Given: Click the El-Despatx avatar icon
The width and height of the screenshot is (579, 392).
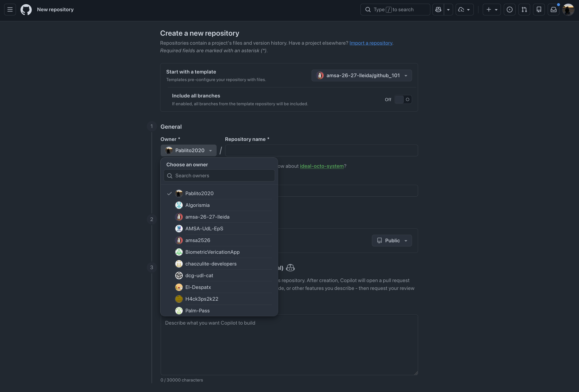Looking at the screenshot, I should (x=179, y=287).
